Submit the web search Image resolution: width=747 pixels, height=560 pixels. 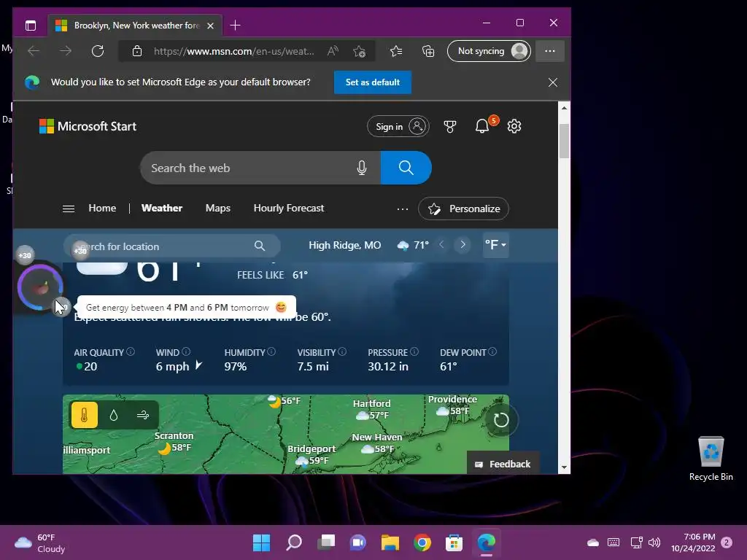[x=406, y=168]
